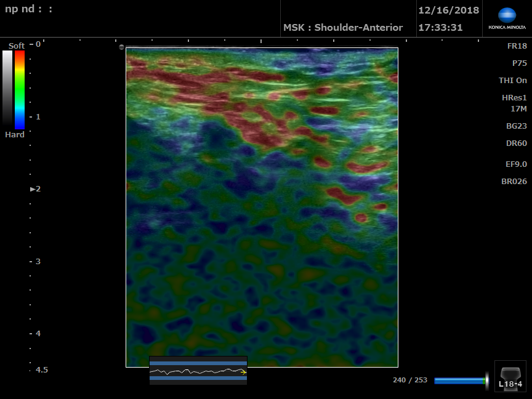
Task: Select the MSK : Shoulder-Anterior preset label
Action: pyautogui.click(x=342, y=28)
